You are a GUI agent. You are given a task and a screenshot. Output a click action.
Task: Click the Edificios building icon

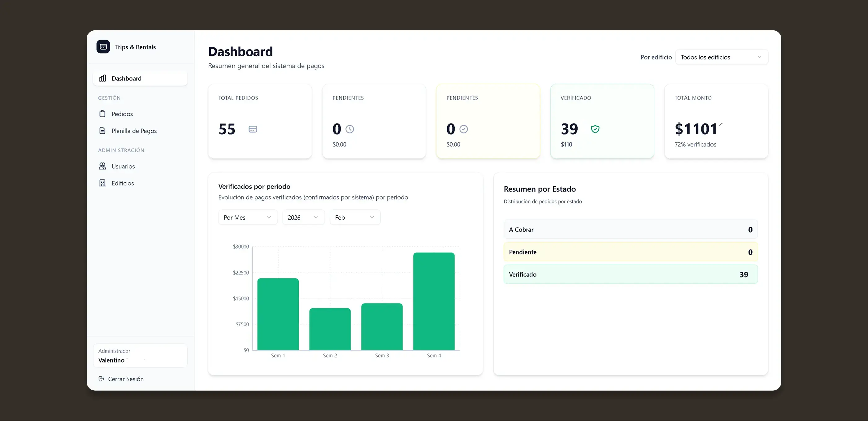(102, 183)
